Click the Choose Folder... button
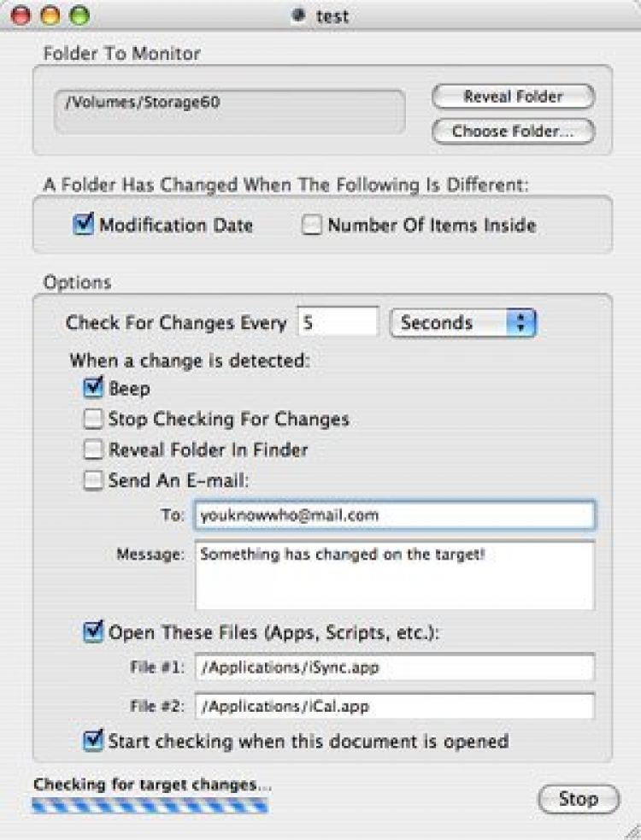 coord(513,132)
